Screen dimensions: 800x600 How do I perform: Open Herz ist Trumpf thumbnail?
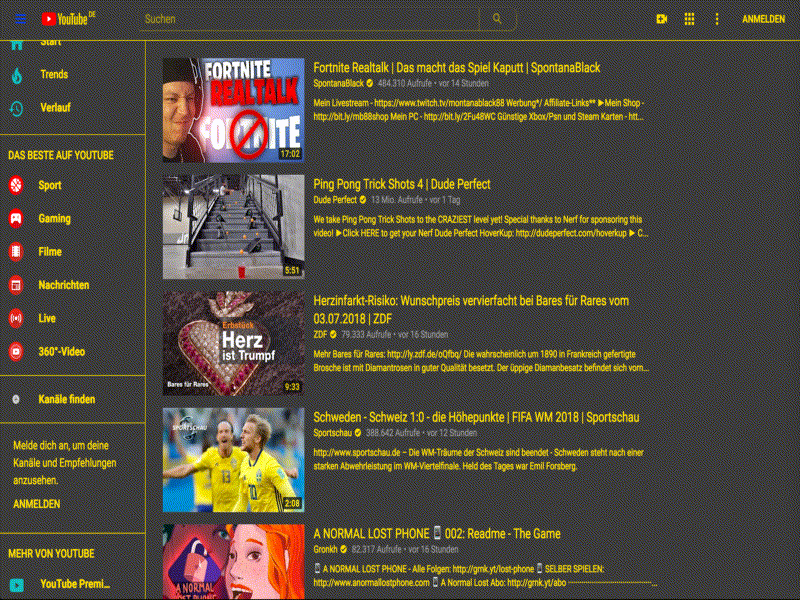234,343
